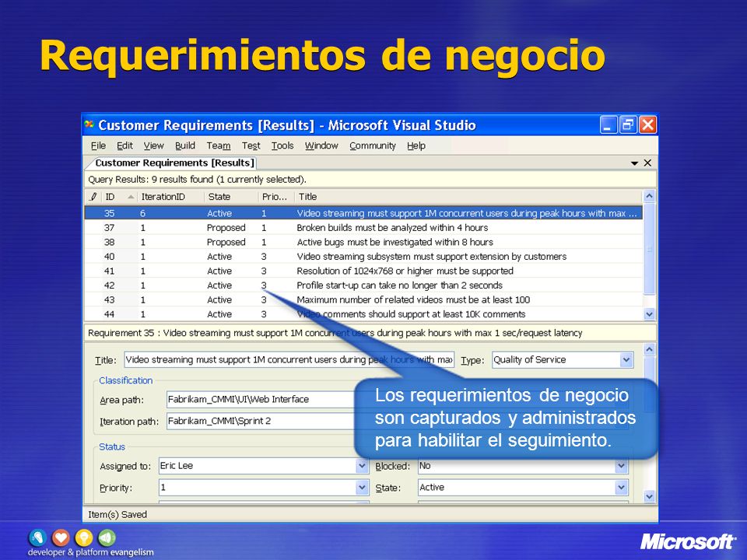747x560 pixels.
Task: Select 'Profile start-up can take no longer' row
Action: (x=363, y=285)
